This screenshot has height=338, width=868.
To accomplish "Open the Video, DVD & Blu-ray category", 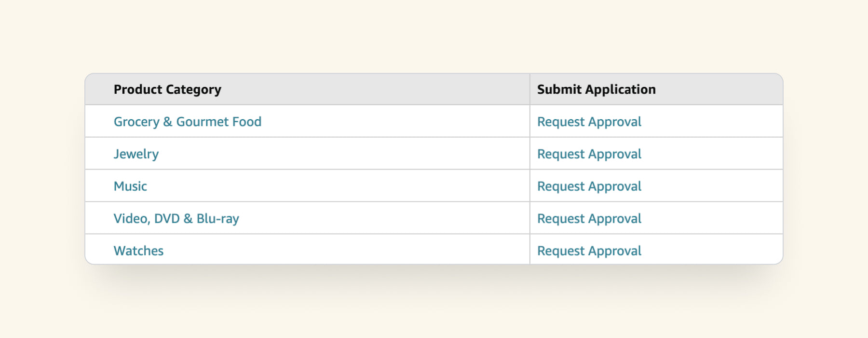I will click(x=176, y=219).
